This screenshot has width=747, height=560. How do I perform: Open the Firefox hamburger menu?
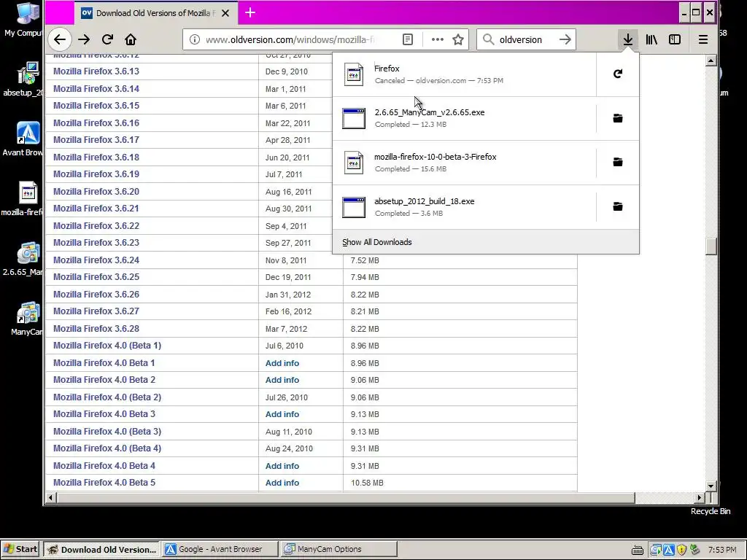point(703,39)
